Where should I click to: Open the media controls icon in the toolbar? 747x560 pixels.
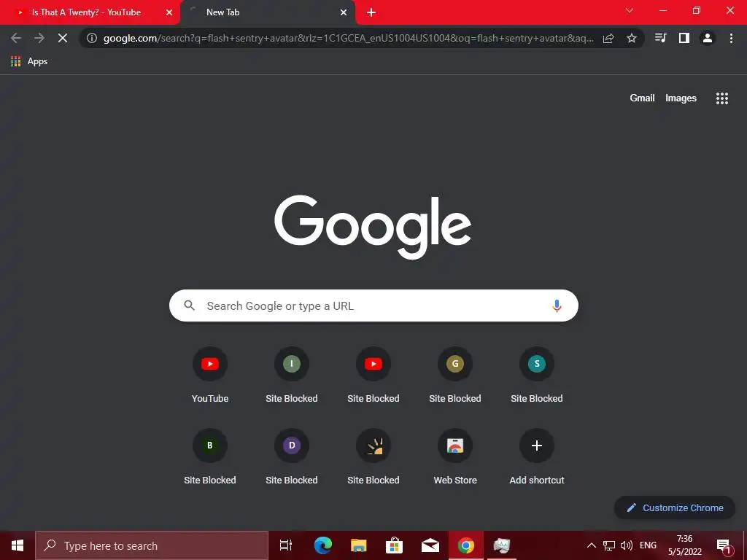(x=660, y=38)
